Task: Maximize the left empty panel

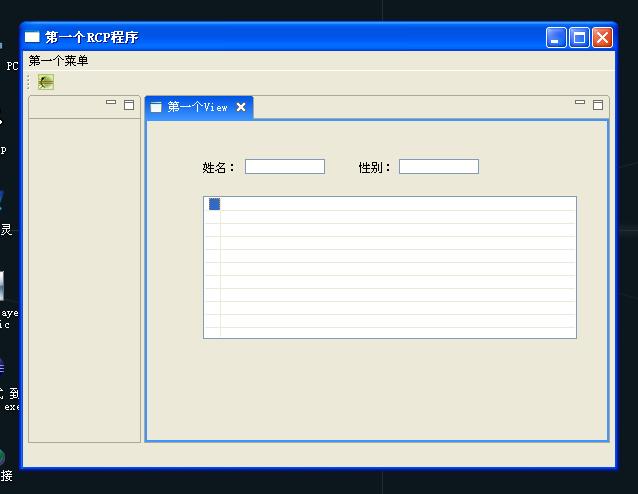Action: [129, 105]
